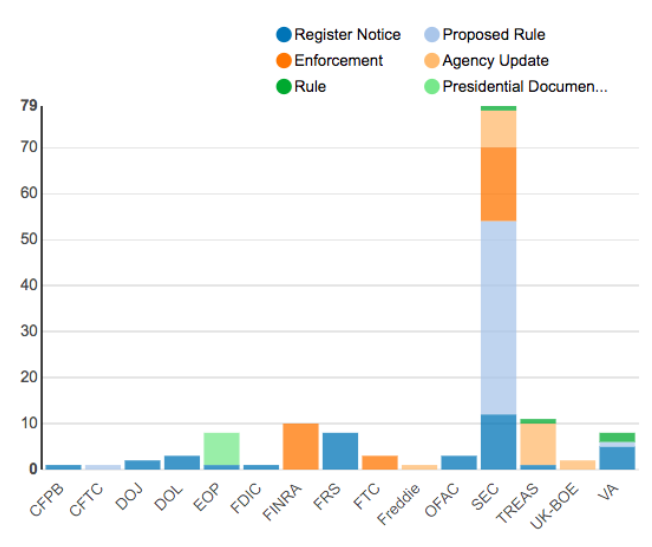652x547 pixels.
Task: Click the 'FINRA' axis label
Action: pyautogui.click(x=282, y=502)
